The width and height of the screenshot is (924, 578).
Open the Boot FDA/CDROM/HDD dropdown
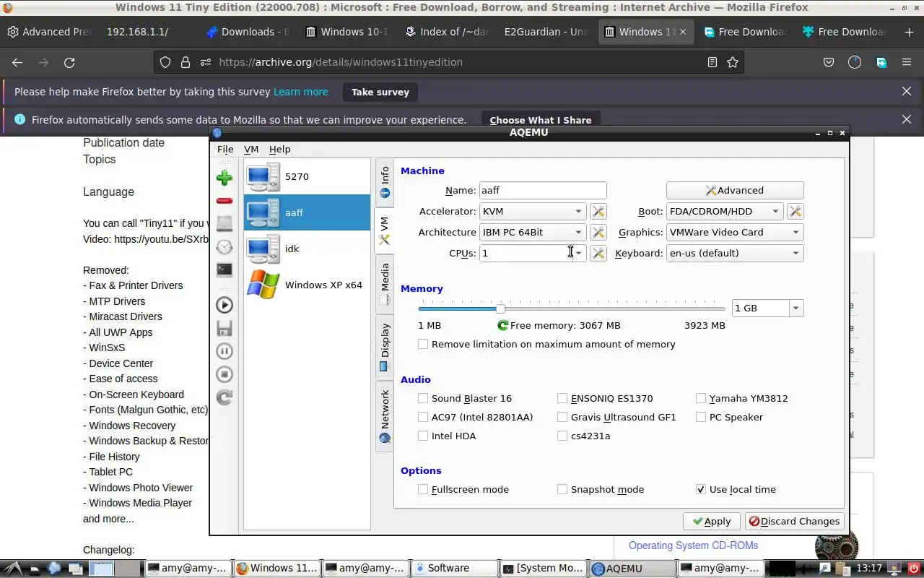coord(724,211)
